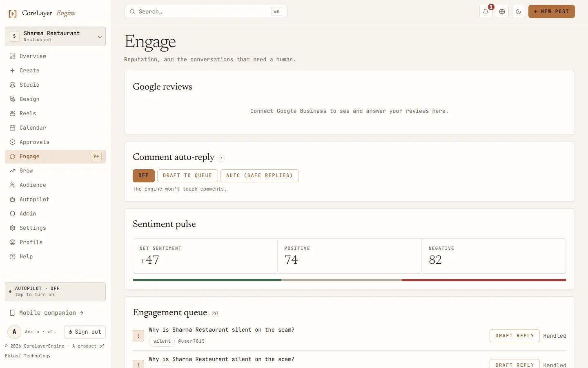Go to the Approvals page
The image size is (588, 368).
point(55,142)
